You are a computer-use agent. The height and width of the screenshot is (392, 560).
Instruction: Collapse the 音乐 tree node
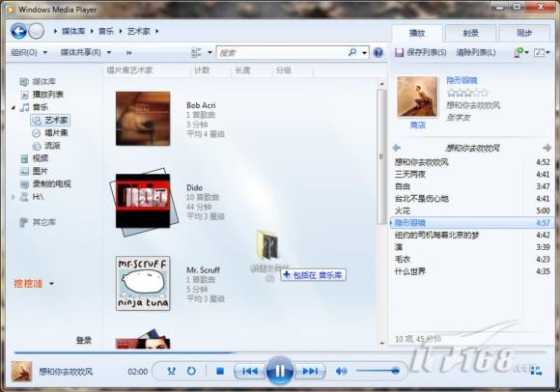coord(14,107)
